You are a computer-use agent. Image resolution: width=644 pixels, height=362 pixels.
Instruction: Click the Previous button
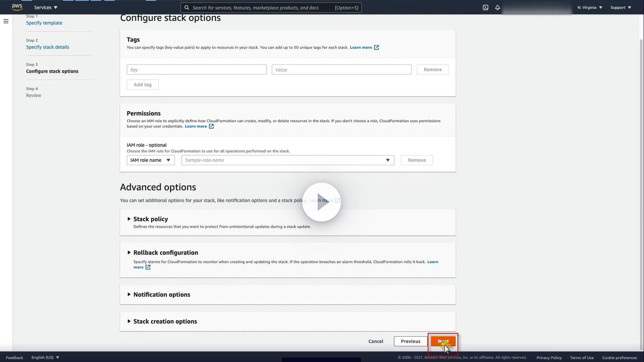tap(411, 341)
